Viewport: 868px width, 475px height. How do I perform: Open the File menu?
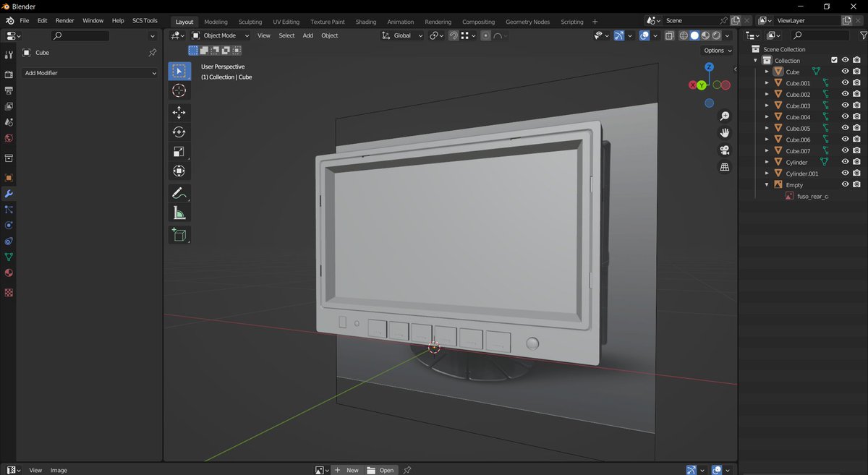24,21
